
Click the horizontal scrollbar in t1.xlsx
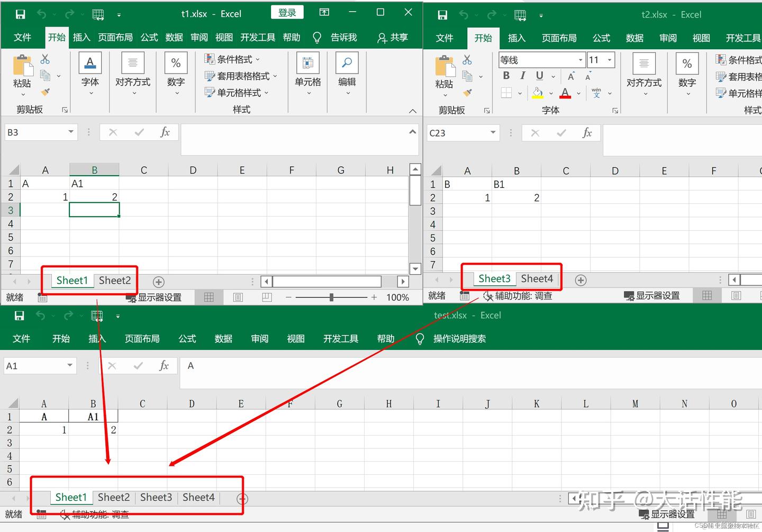pyautogui.click(x=326, y=281)
